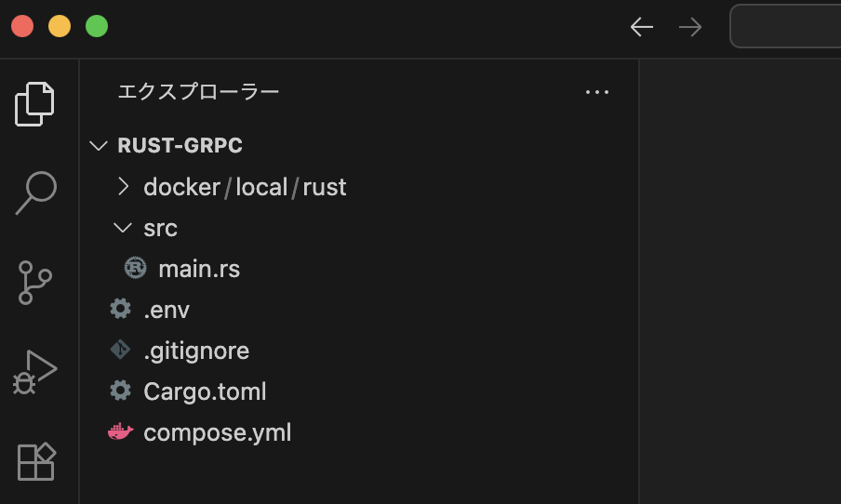The image size is (841, 504).
Task: Open the Run and Debug view
Action: pyautogui.click(x=34, y=373)
